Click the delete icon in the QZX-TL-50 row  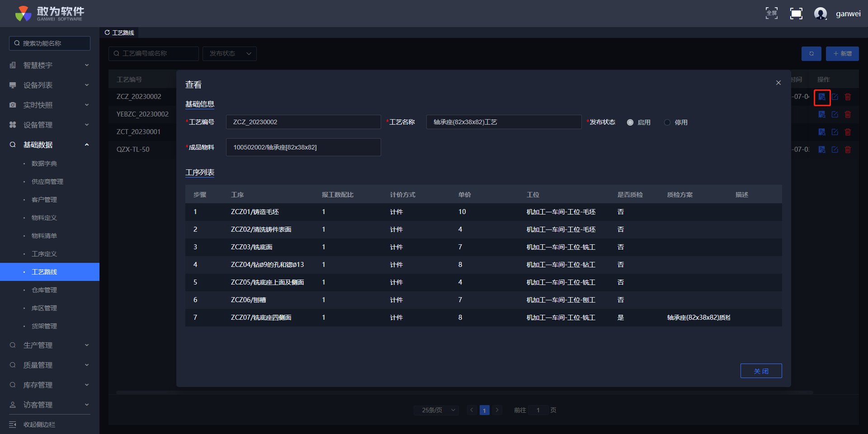(x=848, y=150)
